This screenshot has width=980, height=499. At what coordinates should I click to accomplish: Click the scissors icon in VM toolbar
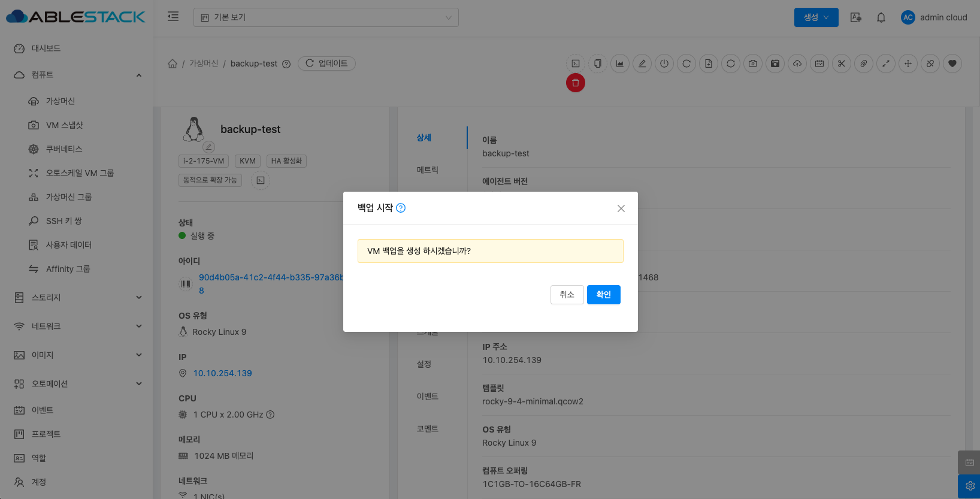[842, 63]
